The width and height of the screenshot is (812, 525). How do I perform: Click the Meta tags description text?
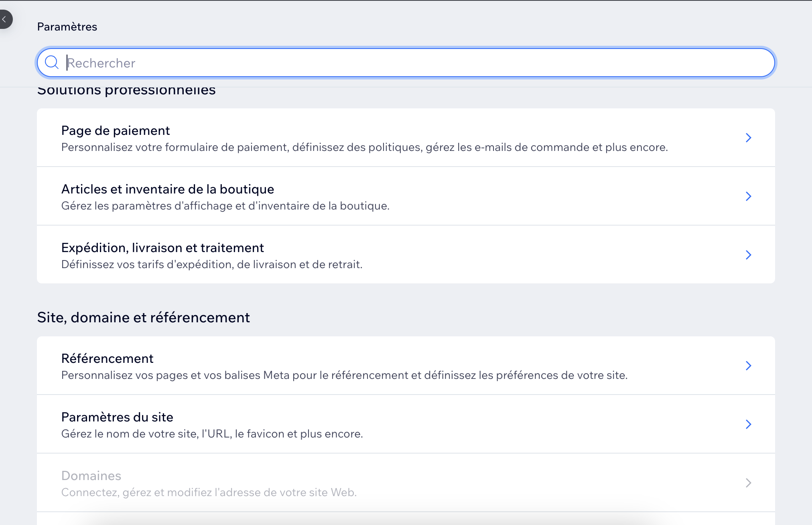(x=344, y=375)
